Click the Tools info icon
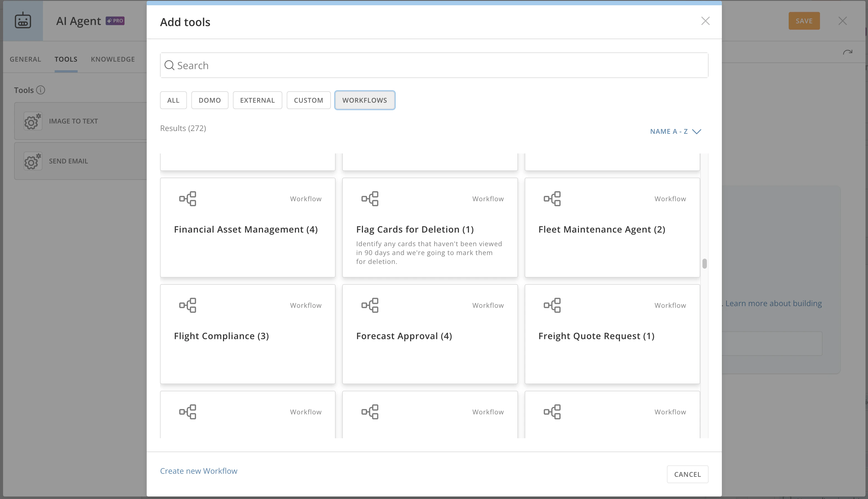Image resolution: width=868 pixels, height=499 pixels. point(40,90)
